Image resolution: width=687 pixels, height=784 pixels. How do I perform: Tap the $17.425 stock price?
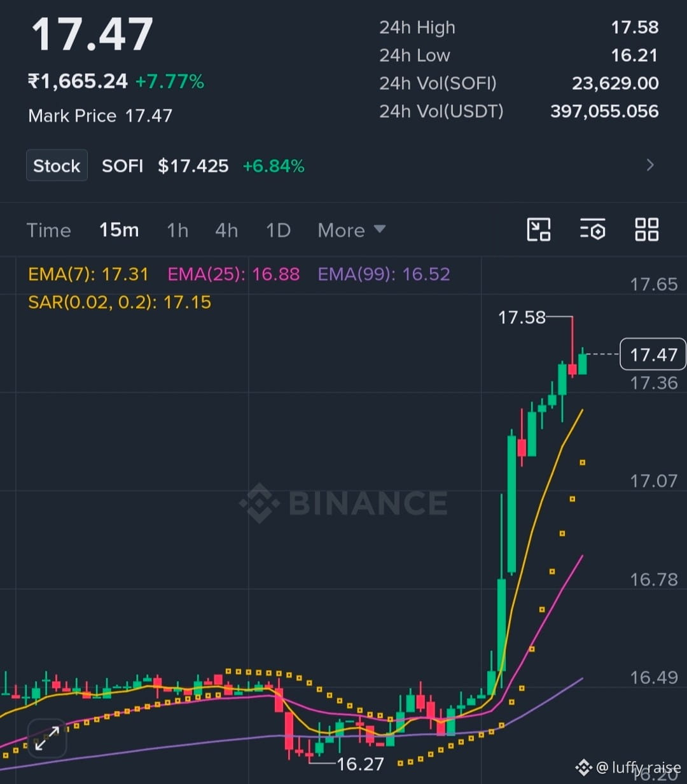point(193,166)
